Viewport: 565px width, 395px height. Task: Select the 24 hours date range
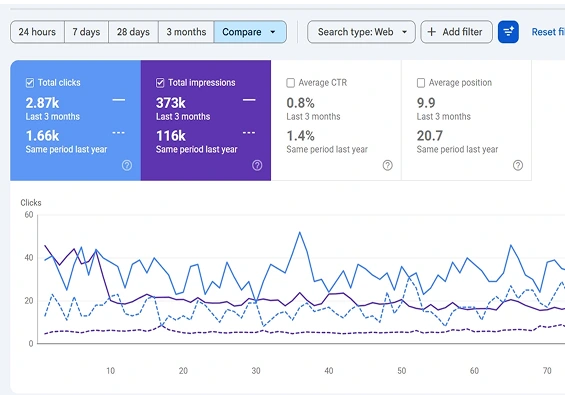pos(37,32)
